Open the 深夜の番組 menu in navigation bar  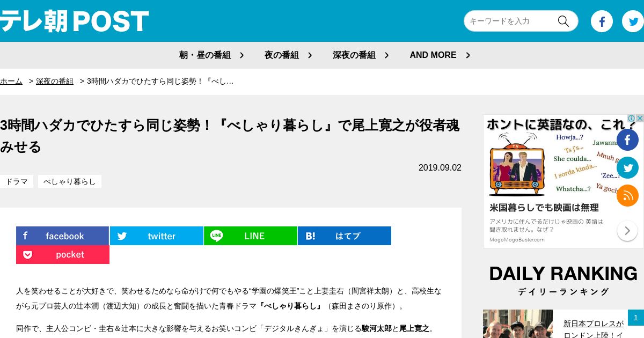tap(354, 55)
